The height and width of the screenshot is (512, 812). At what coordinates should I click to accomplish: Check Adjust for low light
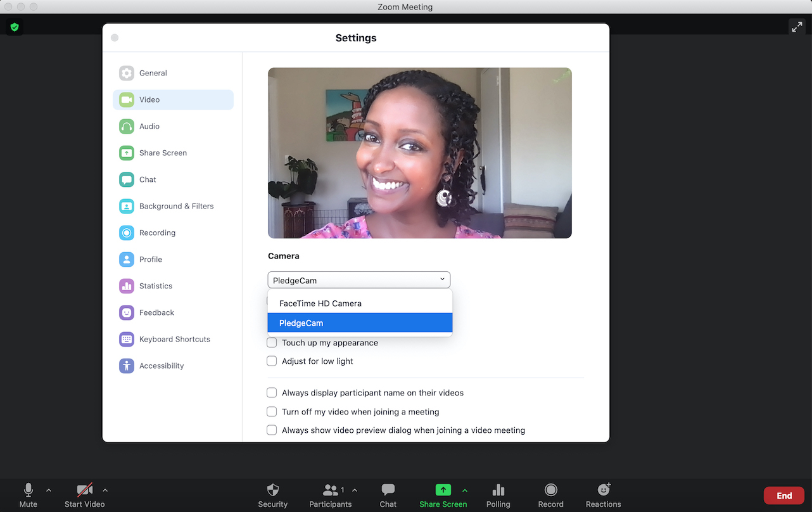(272, 361)
